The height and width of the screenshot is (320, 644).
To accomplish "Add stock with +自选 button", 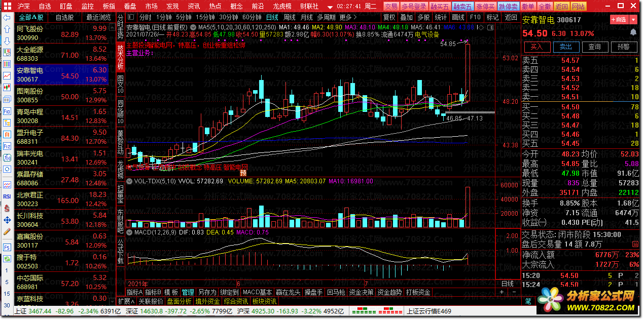I will (620, 19).
